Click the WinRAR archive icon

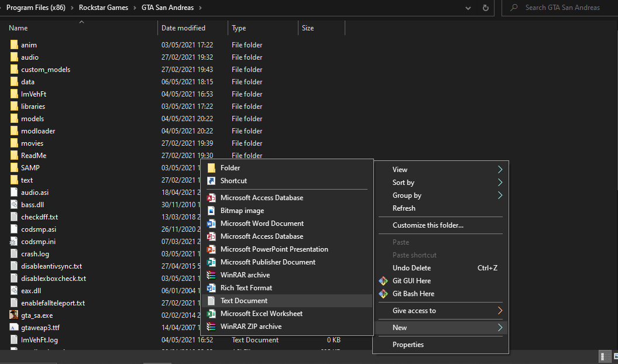pyautogui.click(x=211, y=275)
